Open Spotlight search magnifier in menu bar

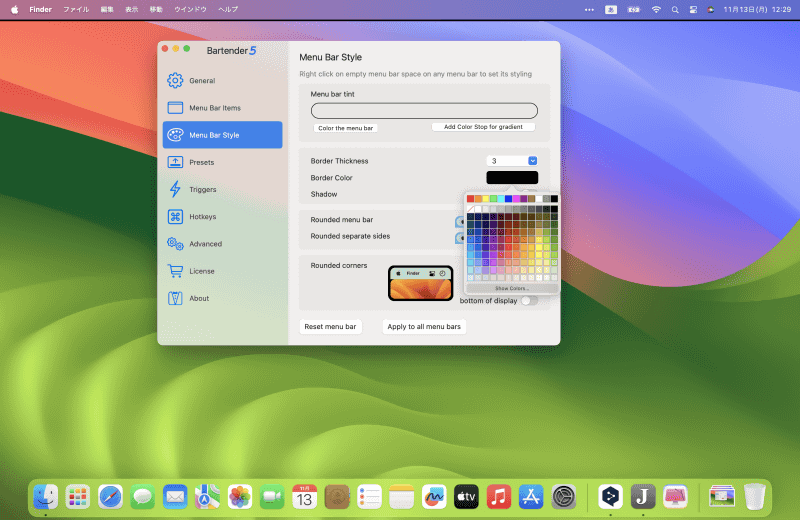pos(675,9)
